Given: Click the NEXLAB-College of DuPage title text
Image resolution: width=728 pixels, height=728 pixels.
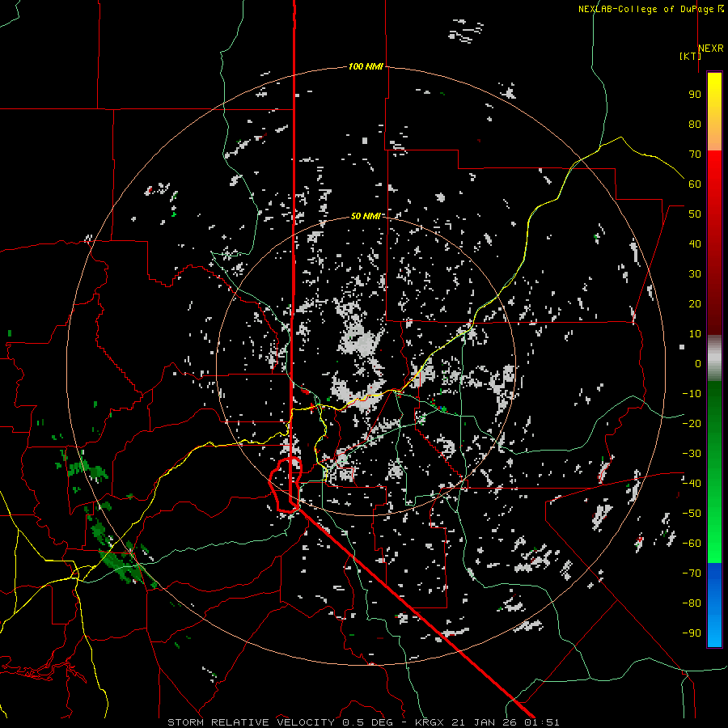Looking at the screenshot, I should click(651, 9).
